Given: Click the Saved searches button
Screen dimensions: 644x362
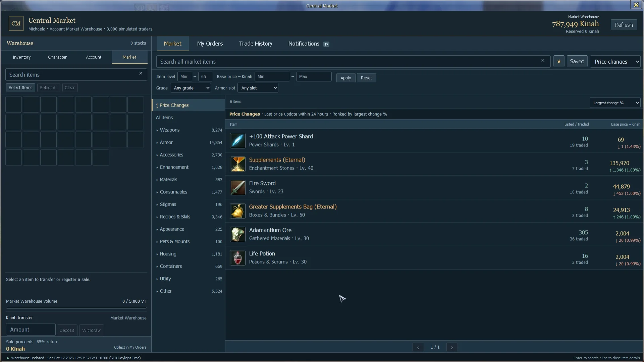Looking at the screenshot, I should point(577,61).
